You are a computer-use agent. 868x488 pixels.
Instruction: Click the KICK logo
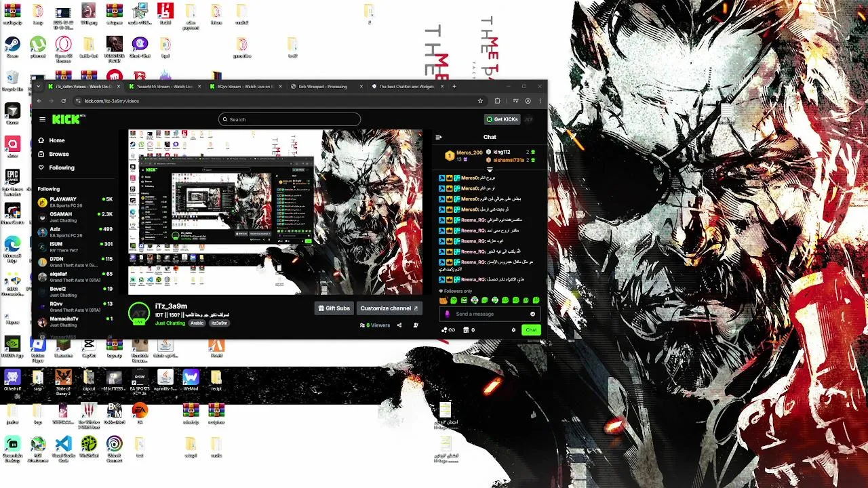(68, 119)
